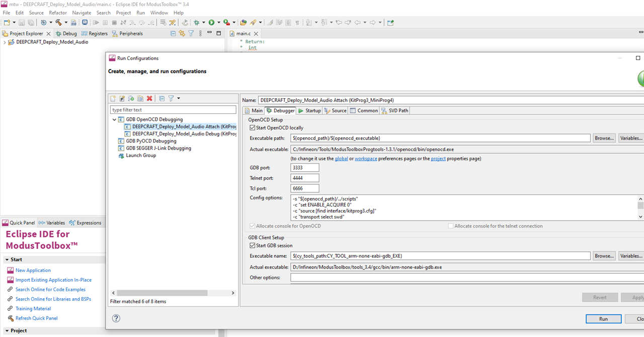Open the Window menu

(x=159, y=13)
